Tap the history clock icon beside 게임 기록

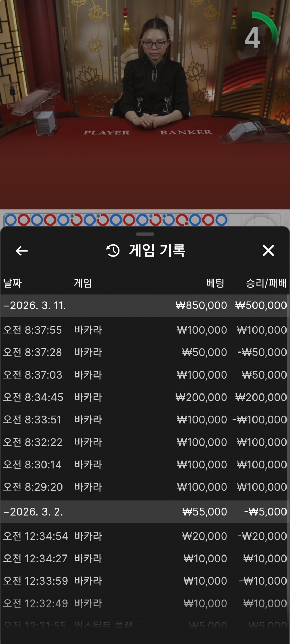pos(113,251)
